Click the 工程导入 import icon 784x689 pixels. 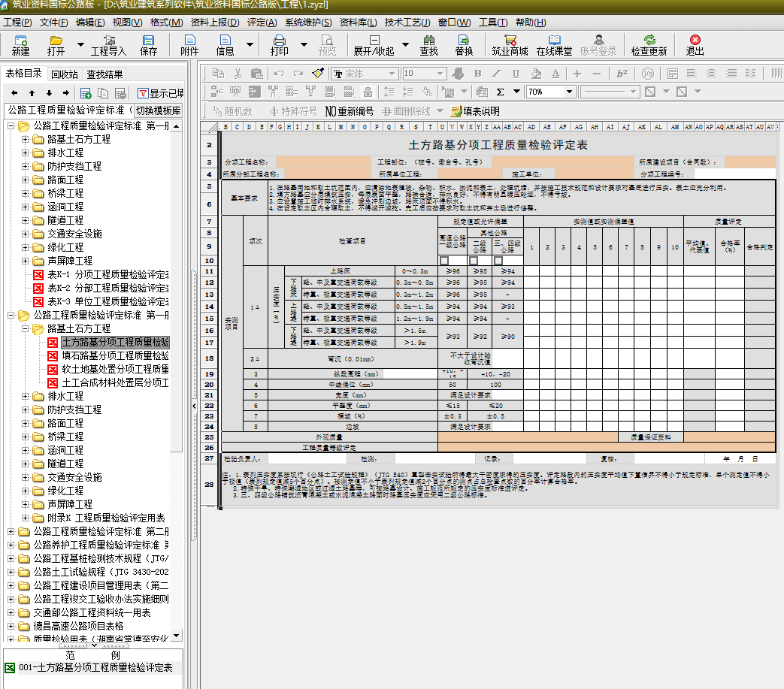[109, 40]
